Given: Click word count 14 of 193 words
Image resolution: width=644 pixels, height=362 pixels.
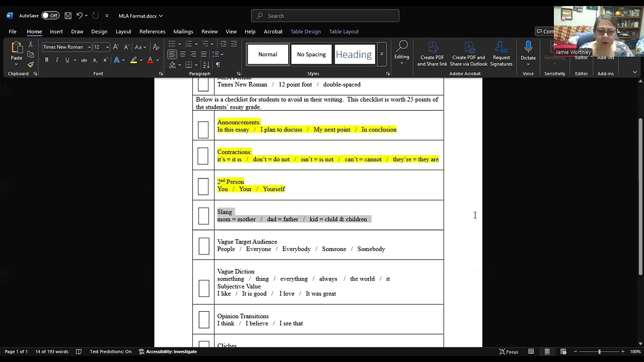Looking at the screenshot, I should click(52, 351).
